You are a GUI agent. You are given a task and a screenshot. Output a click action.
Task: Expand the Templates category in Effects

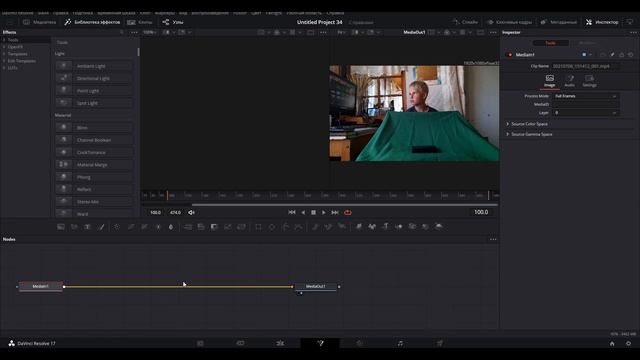coord(4,54)
